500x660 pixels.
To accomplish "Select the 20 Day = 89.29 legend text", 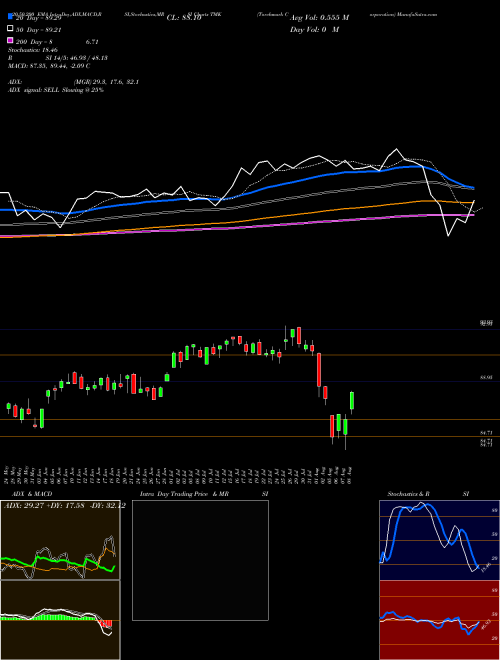I will (x=39, y=18).
